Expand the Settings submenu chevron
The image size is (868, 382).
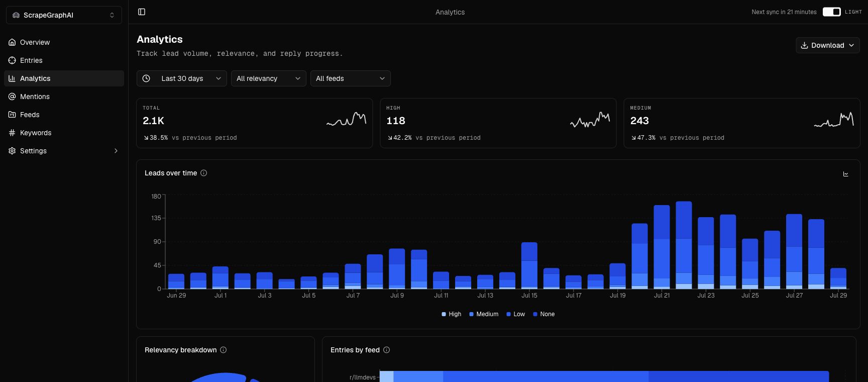pos(116,151)
